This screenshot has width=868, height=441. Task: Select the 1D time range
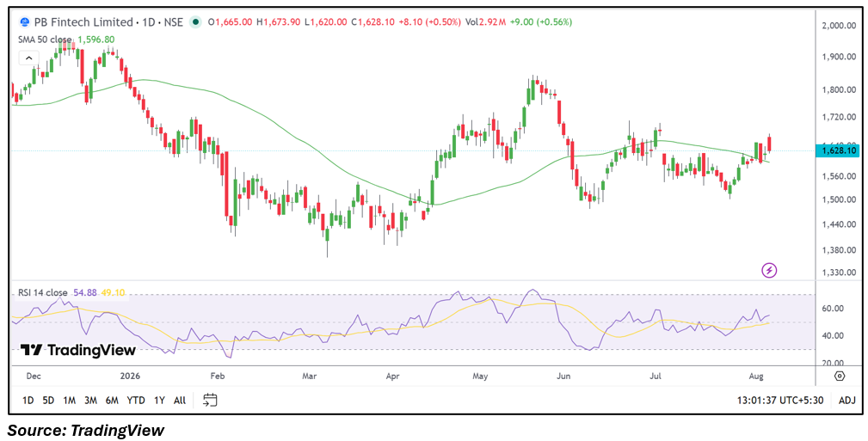click(x=28, y=400)
